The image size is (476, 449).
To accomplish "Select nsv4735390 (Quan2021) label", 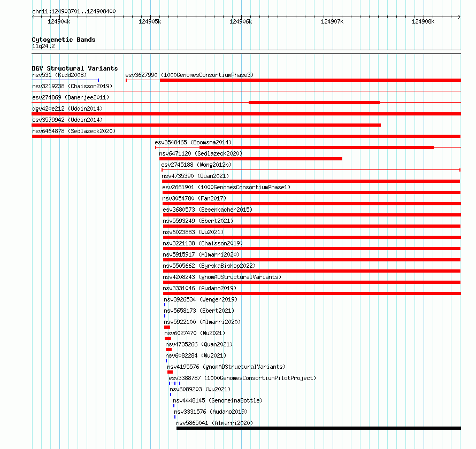I will point(195,176).
